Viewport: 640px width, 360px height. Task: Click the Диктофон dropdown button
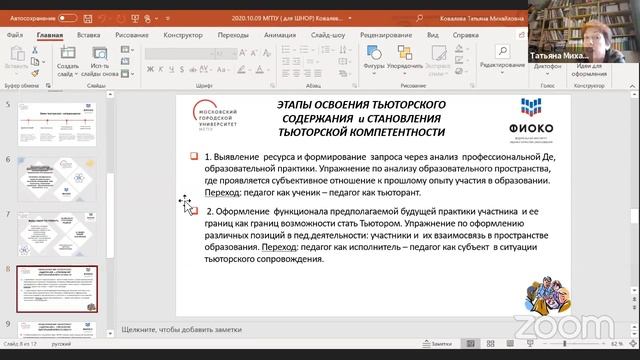point(547,69)
